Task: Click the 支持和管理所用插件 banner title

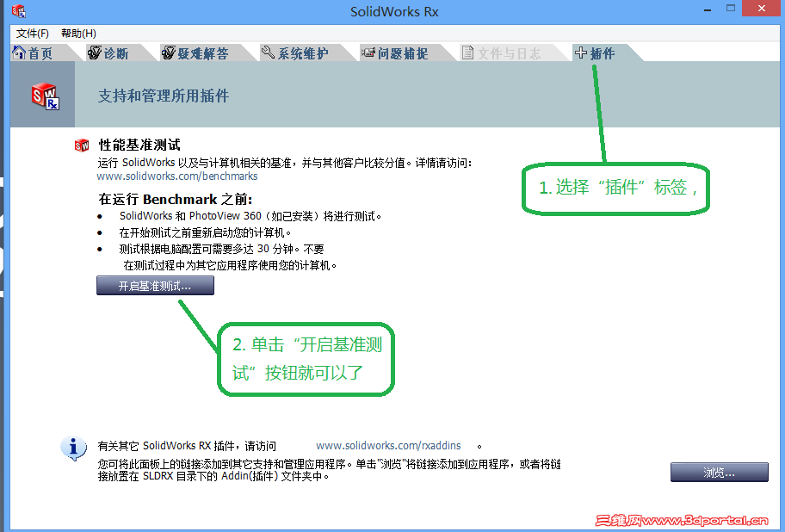Action: [164, 96]
